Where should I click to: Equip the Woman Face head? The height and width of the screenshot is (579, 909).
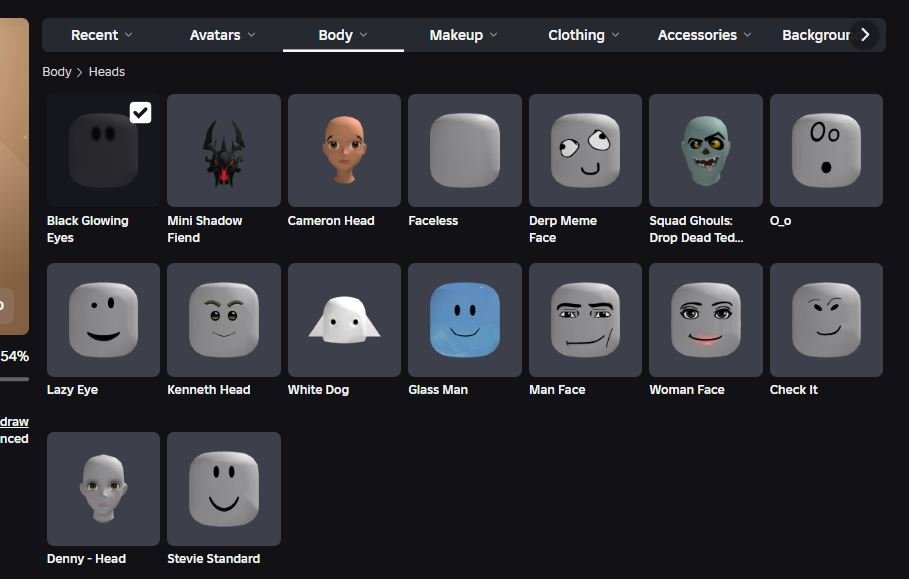coord(706,319)
